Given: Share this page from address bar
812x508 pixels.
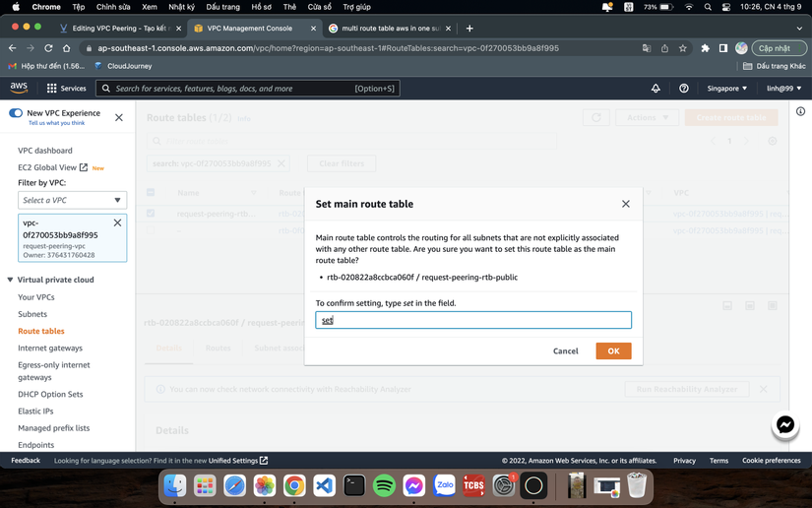Looking at the screenshot, I should [x=664, y=48].
